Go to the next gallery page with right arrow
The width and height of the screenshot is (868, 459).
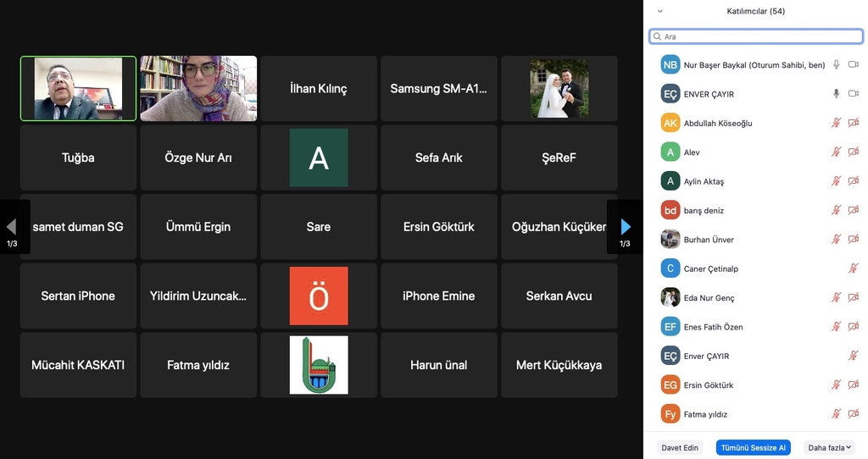(x=626, y=227)
